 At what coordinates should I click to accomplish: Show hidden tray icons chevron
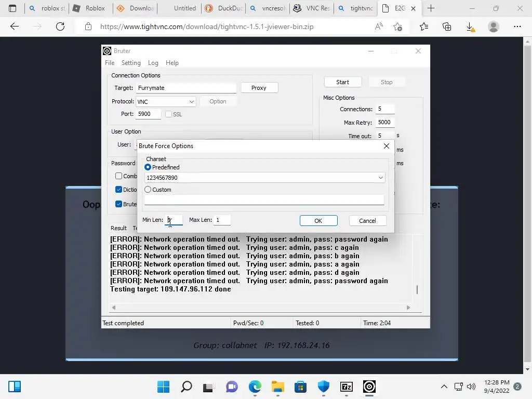(444, 387)
